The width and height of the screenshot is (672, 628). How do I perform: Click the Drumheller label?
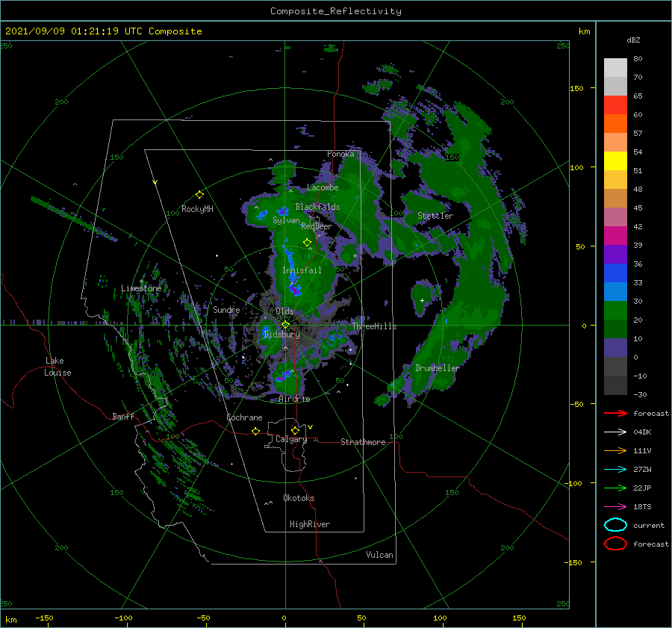(x=437, y=368)
